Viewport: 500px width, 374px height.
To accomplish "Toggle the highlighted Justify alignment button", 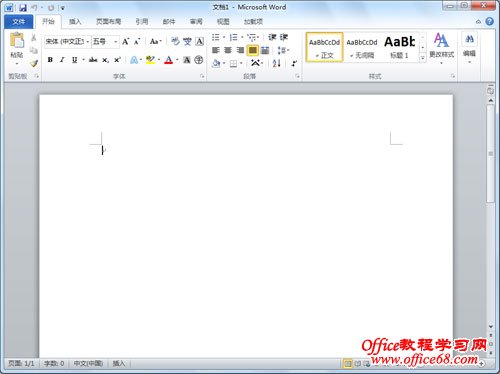I will 253,50.
